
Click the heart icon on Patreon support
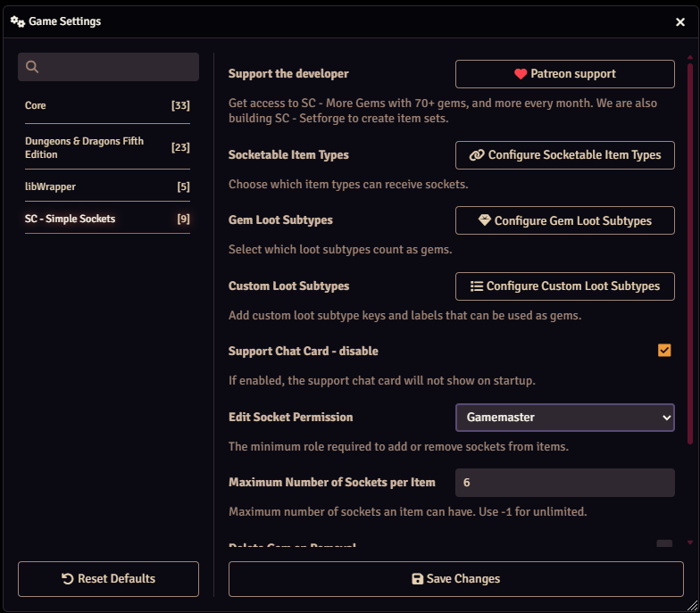tap(521, 74)
